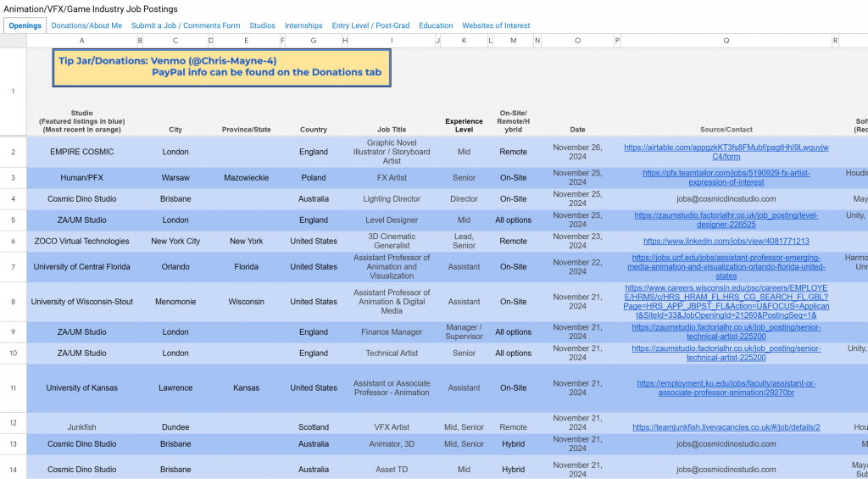Click the 'Poland' country cell
868x479 pixels.
click(314, 178)
